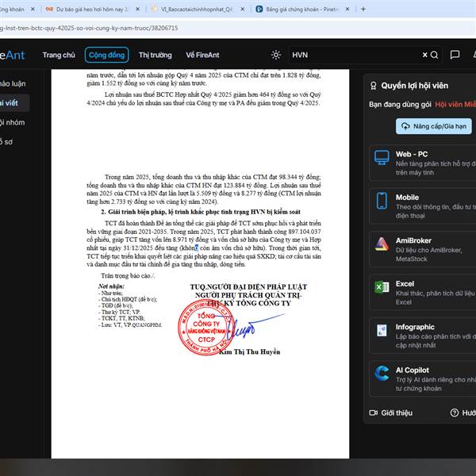Open the AI Copilot card title

point(413,370)
